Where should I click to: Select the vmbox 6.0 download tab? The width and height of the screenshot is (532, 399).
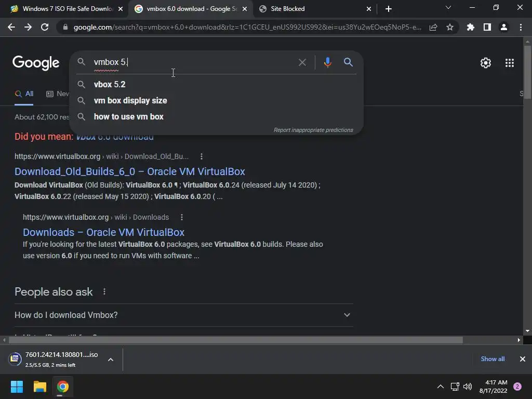[x=191, y=9]
